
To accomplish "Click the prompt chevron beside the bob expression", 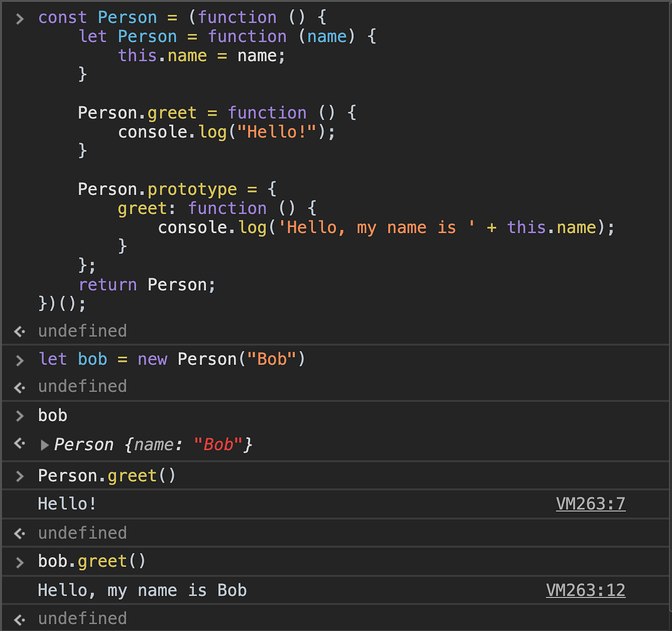I will [x=19, y=415].
